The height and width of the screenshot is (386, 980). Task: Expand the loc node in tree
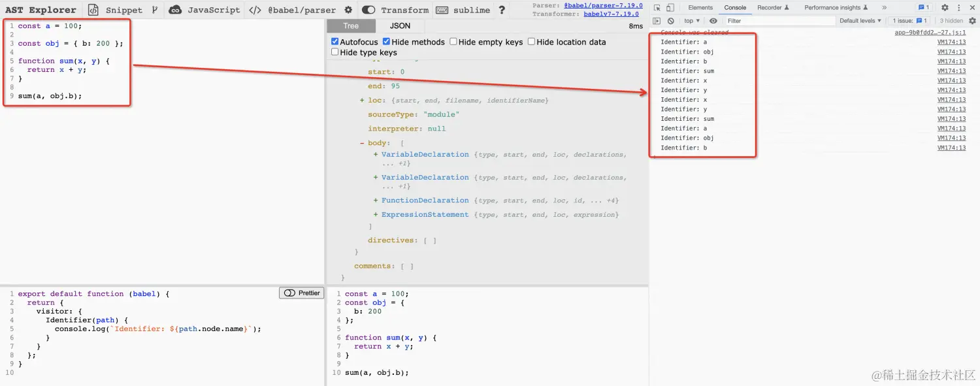(x=362, y=101)
